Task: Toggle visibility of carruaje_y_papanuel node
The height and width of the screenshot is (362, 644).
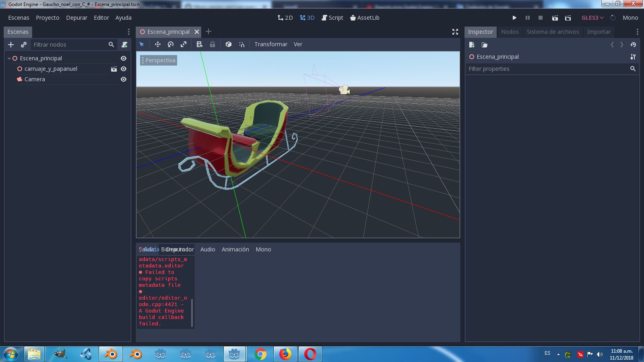Action: pos(123,69)
